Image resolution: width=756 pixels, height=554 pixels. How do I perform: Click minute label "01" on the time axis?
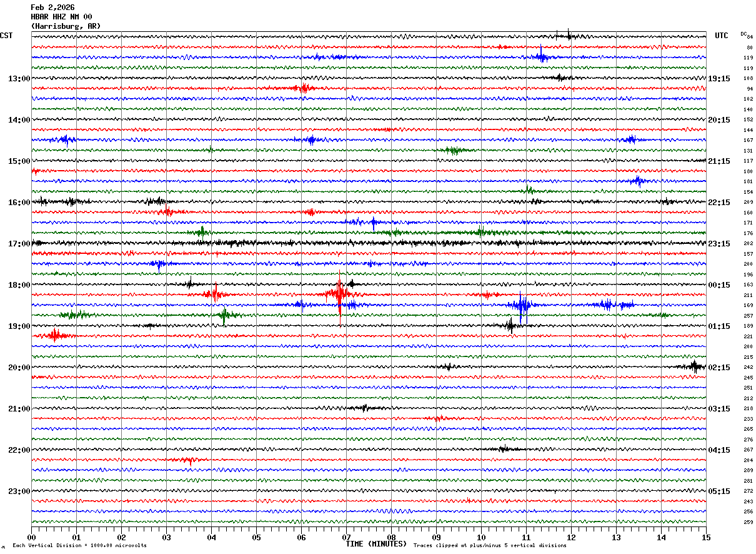76,537
